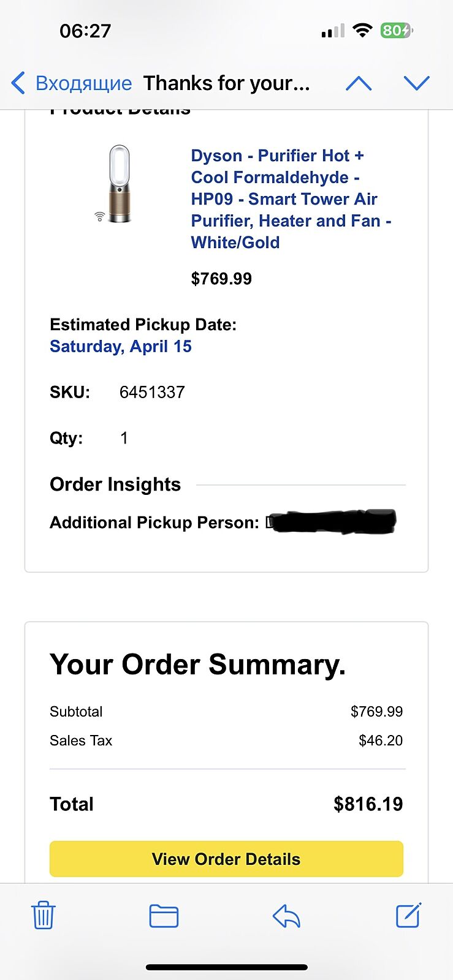Open the move to folder icon

(164, 916)
